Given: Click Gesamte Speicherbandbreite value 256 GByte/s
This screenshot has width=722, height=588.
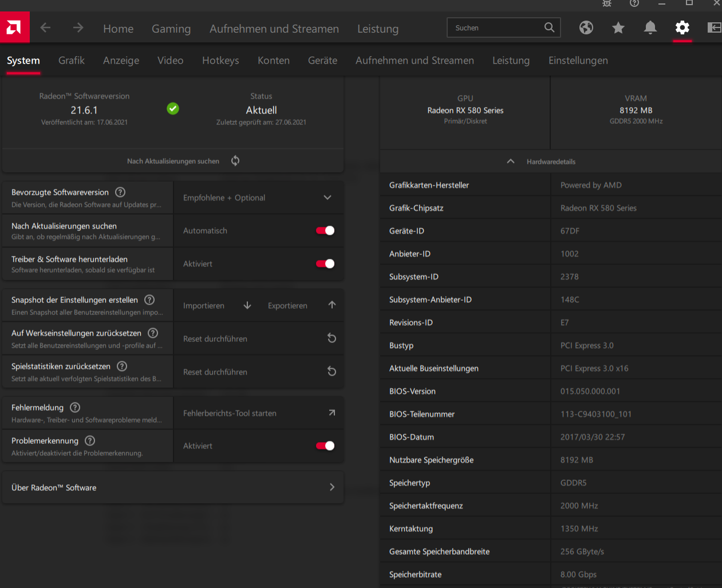Looking at the screenshot, I should pyautogui.click(x=582, y=551).
